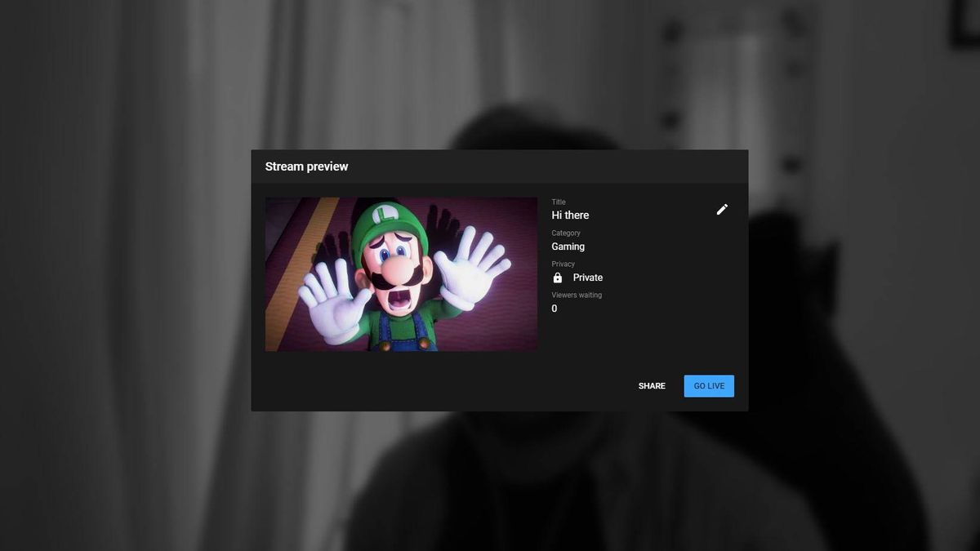980x551 pixels.
Task: Select the Gaming category label
Action: click(568, 246)
